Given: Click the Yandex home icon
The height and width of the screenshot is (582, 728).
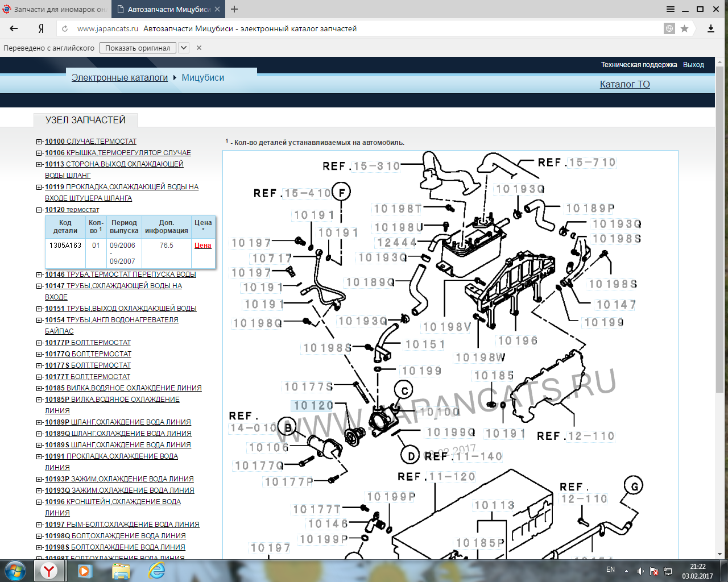Looking at the screenshot, I should [41, 28].
